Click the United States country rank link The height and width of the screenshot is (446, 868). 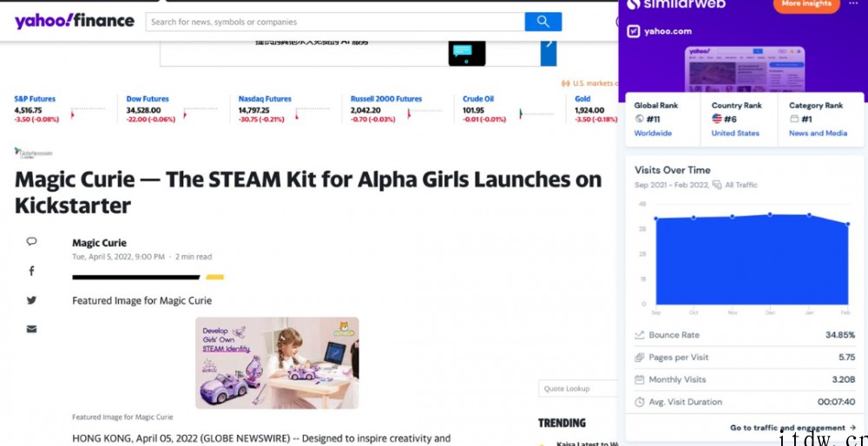click(735, 133)
